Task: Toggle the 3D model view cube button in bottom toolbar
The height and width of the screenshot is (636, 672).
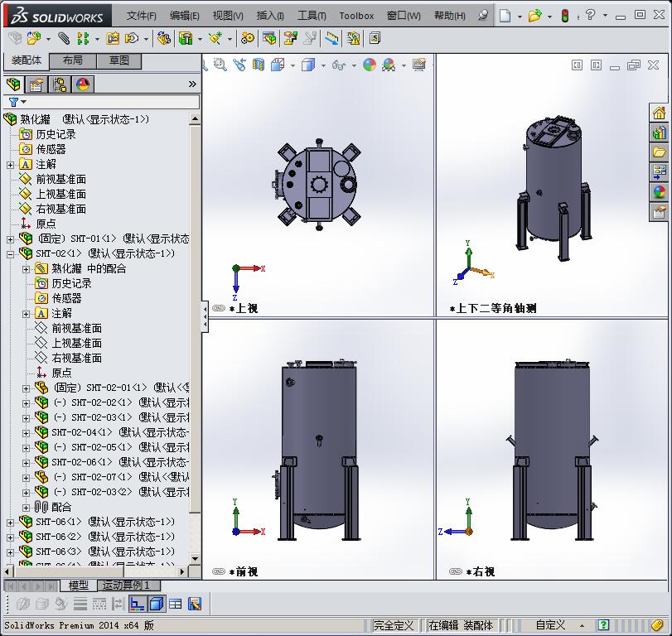Action: tap(157, 604)
